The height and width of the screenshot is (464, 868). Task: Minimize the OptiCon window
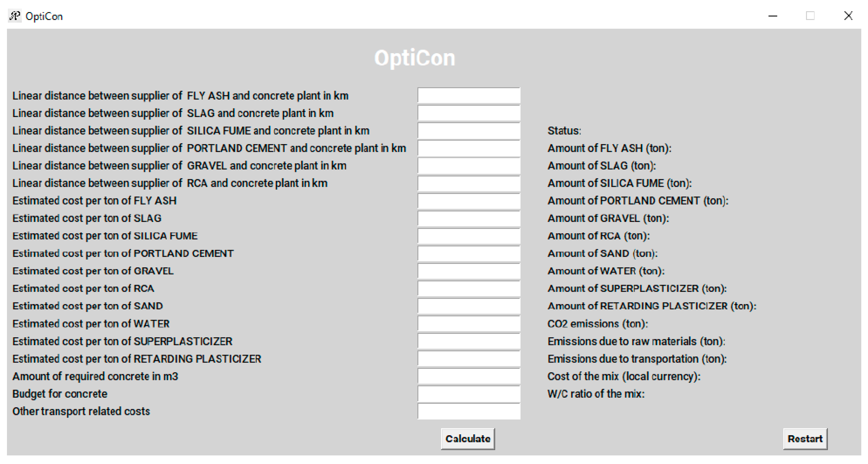click(773, 16)
